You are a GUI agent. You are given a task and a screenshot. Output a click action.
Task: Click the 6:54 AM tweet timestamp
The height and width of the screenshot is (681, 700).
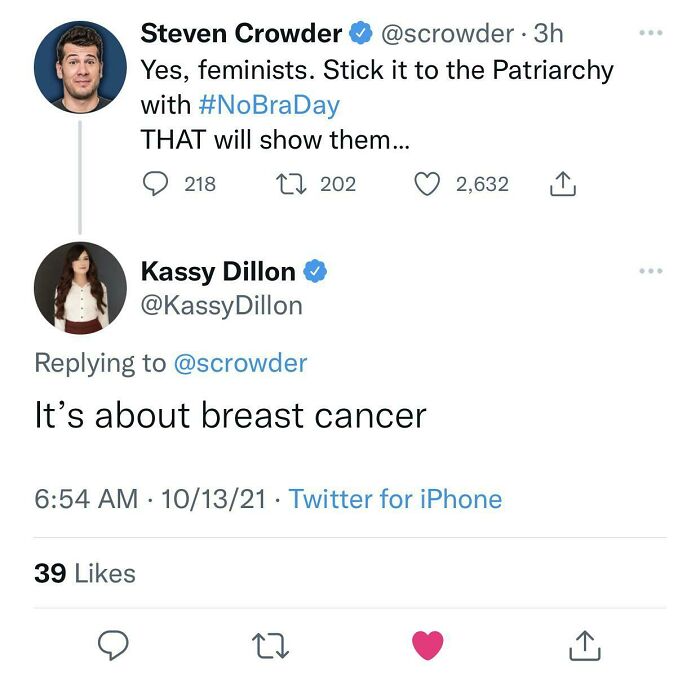click(x=86, y=499)
